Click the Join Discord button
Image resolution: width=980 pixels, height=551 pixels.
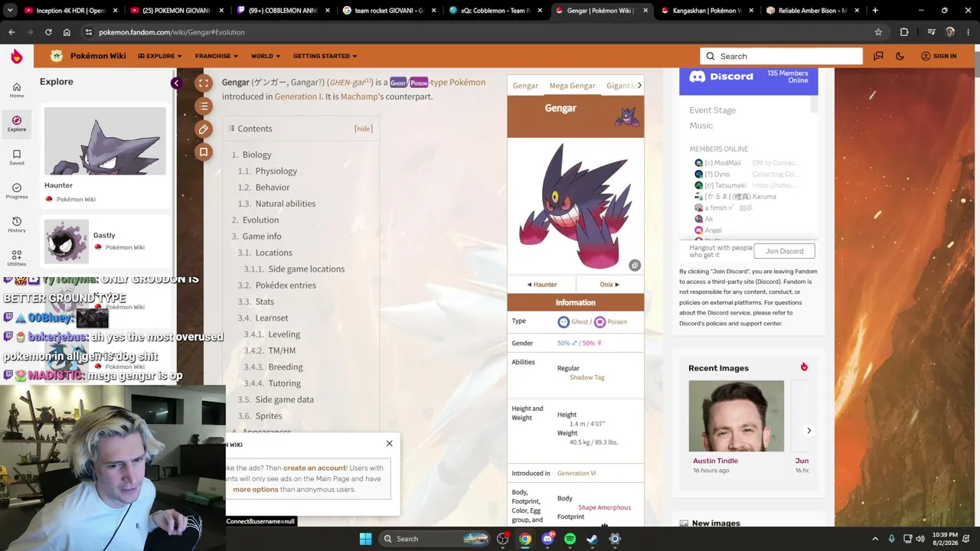pyautogui.click(x=784, y=251)
